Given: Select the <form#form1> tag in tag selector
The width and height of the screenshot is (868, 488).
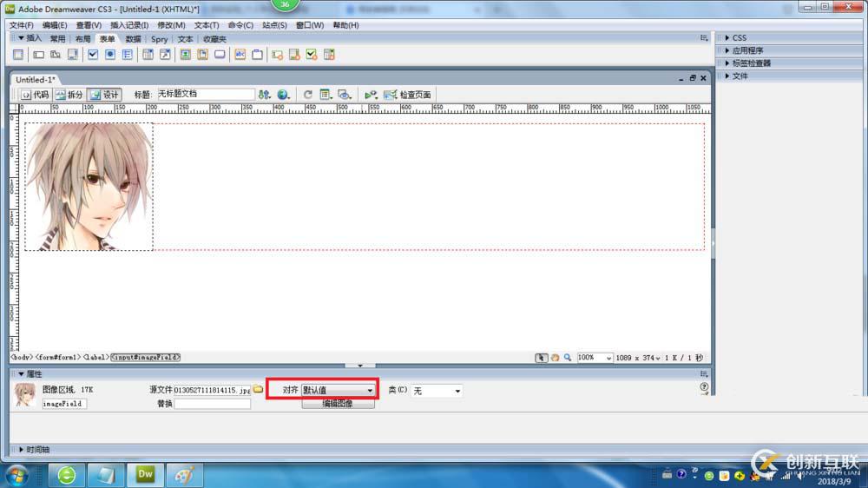Looking at the screenshot, I should click(58, 357).
